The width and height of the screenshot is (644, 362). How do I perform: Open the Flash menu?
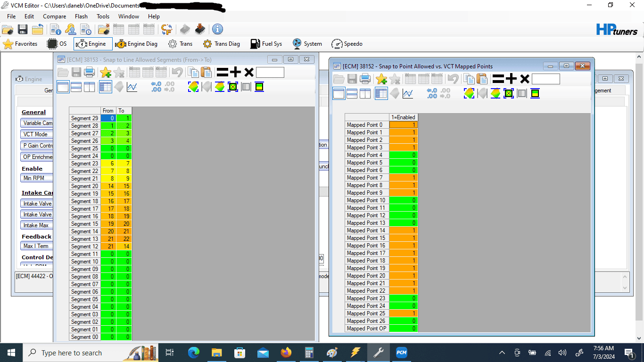[x=81, y=16]
